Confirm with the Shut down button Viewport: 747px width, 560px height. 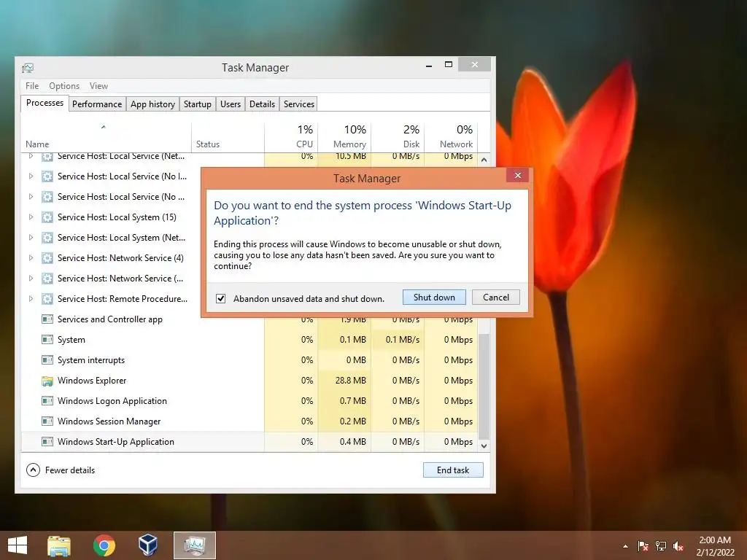click(434, 297)
